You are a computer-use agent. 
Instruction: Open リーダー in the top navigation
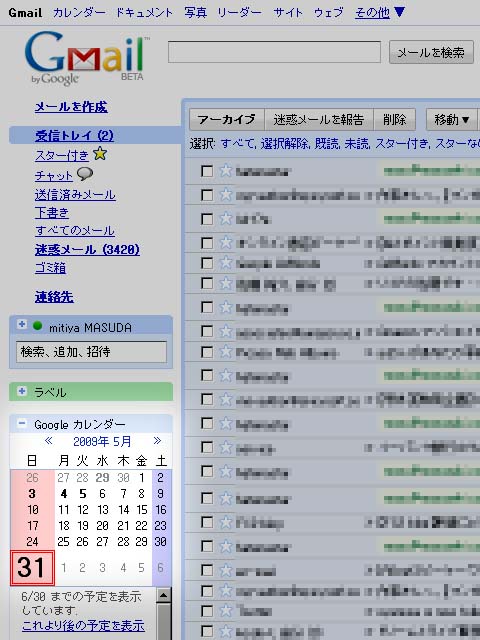click(240, 13)
